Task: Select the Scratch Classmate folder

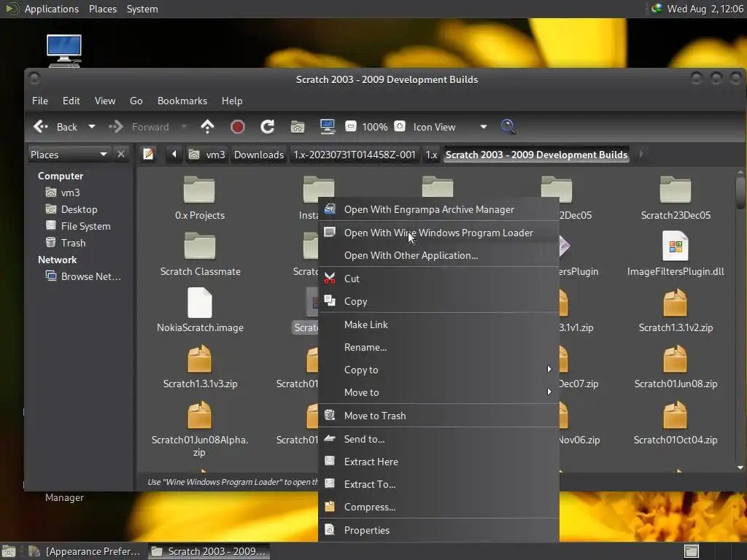Action: pyautogui.click(x=200, y=254)
